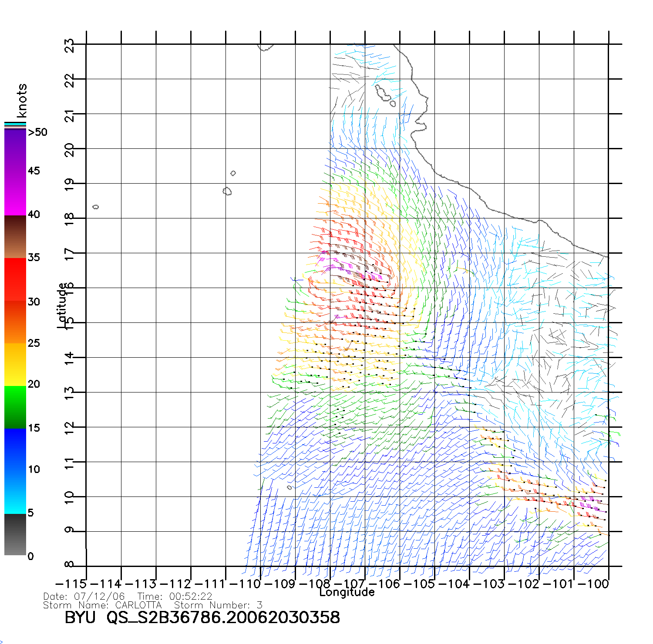Click the 23 latitude tick label
Image resolution: width=653 pixels, height=644 pixels.
pos(69,45)
